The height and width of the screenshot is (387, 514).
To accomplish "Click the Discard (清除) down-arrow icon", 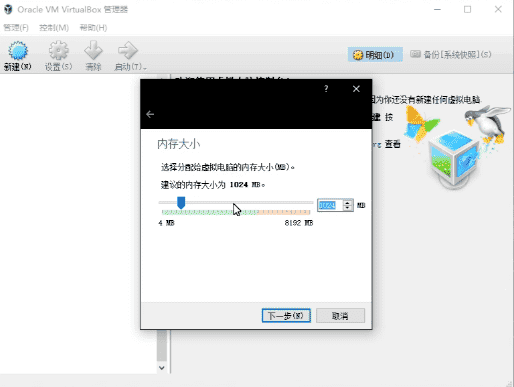I will [x=93, y=51].
